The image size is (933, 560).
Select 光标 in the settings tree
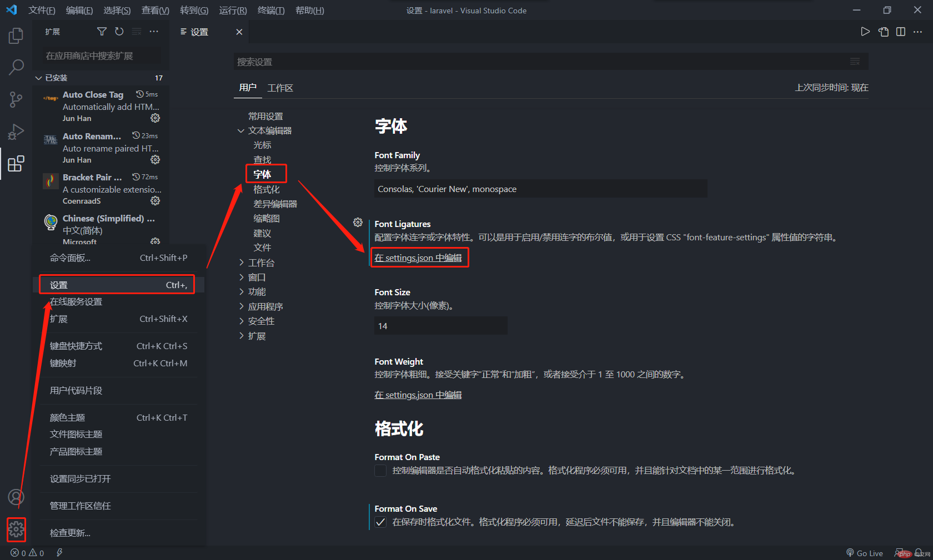[x=262, y=145]
